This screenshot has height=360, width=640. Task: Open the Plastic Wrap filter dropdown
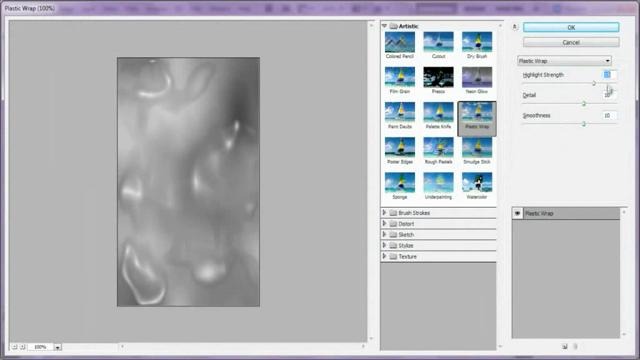(x=564, y=61)
